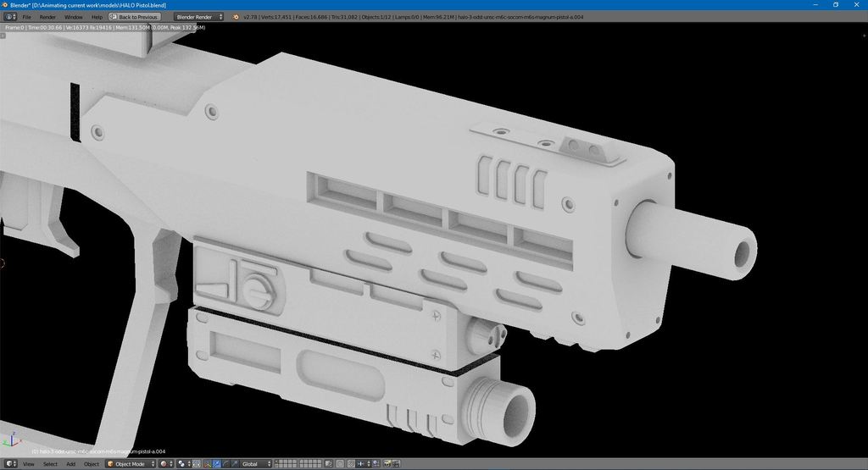Select the rotate manipulator arc icon
The height and width of the screenshot is (470, 868).
click(225, 464)
